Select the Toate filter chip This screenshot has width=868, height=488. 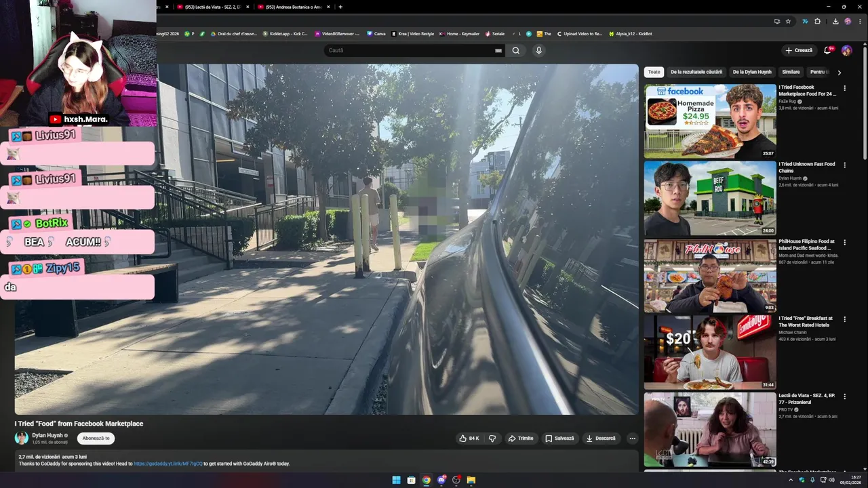coord(654,72)
